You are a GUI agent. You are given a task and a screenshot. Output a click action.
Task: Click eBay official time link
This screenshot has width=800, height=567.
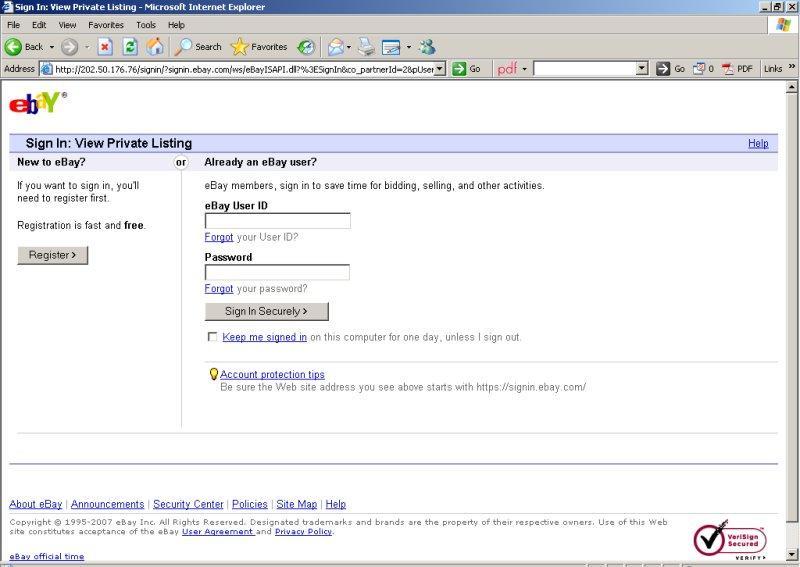tap(46, 556)
